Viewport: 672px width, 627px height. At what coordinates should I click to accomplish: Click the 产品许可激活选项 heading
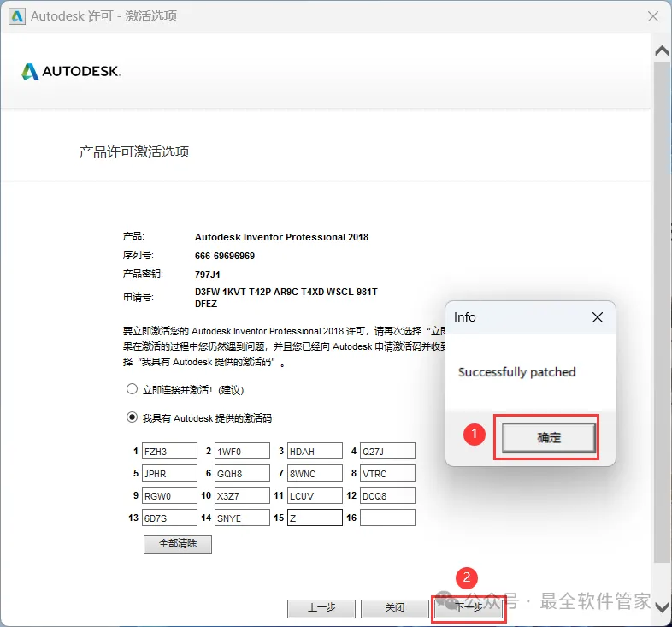[134, 151]
